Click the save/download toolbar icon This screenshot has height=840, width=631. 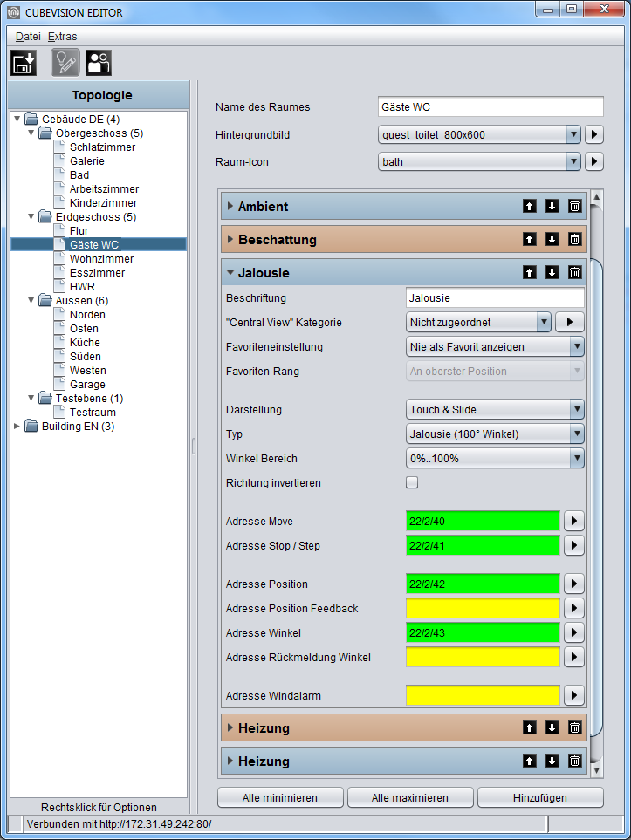[24, 63]
